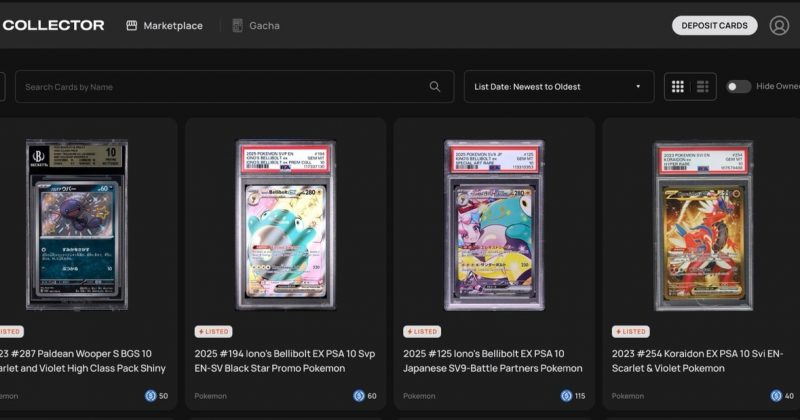
Task: Click the Marketplace storefront icon
Action: [132, 26]
